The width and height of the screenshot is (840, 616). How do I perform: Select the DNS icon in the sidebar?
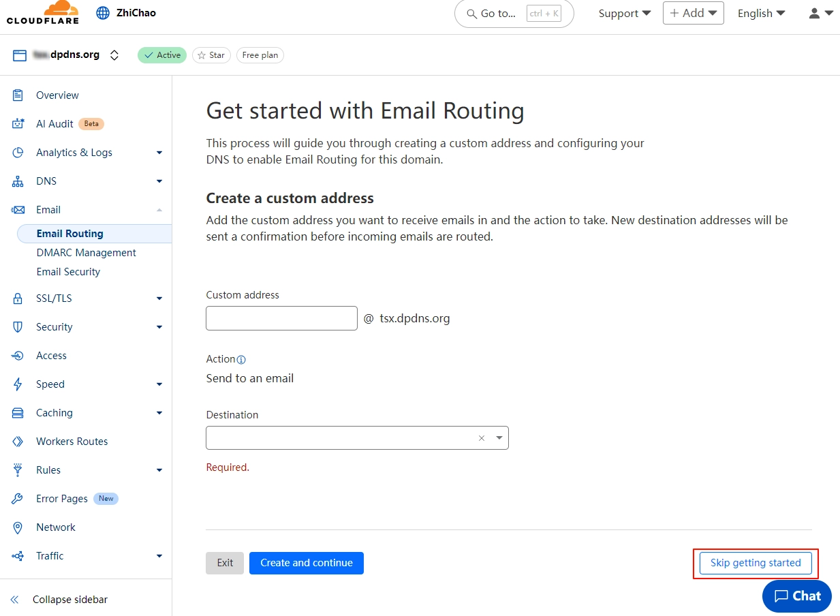click(18, 181)
